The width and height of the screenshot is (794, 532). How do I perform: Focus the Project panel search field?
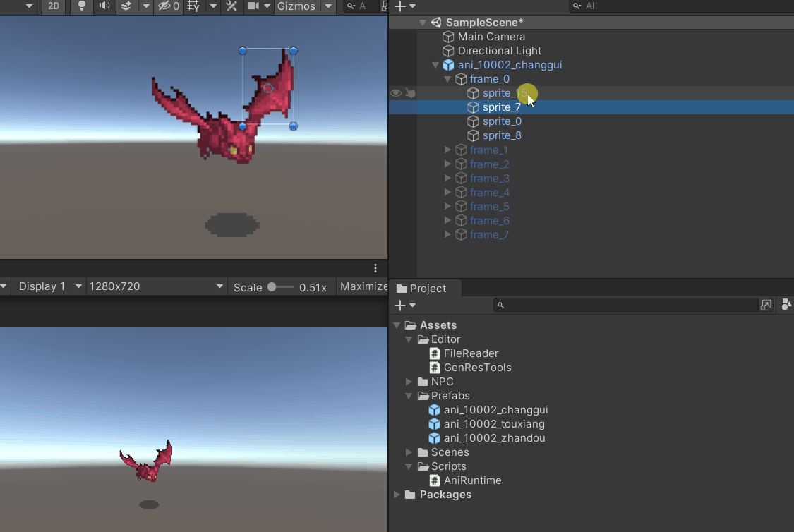(625, 305)
